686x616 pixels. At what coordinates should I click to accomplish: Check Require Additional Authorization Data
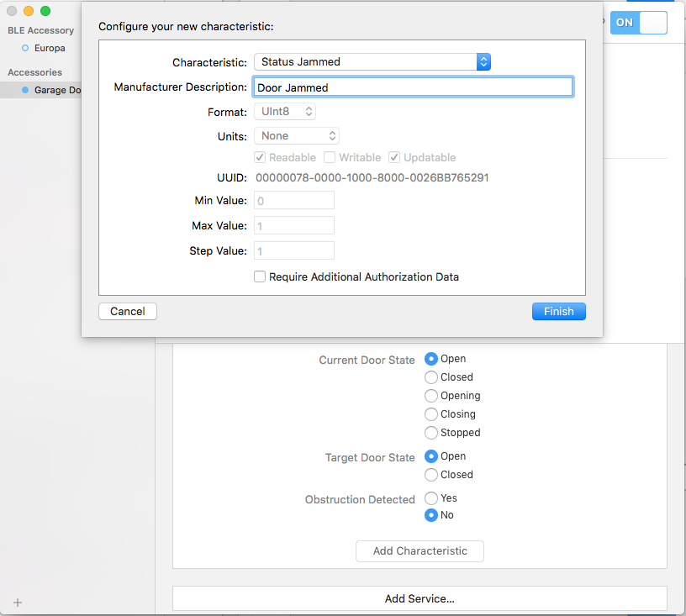pos(260,276)
